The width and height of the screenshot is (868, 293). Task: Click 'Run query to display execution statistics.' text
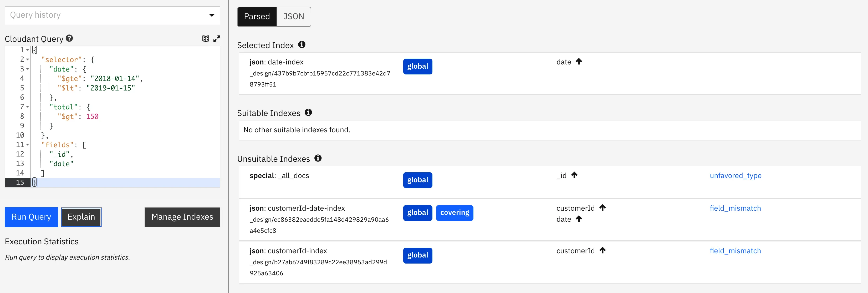67,257
